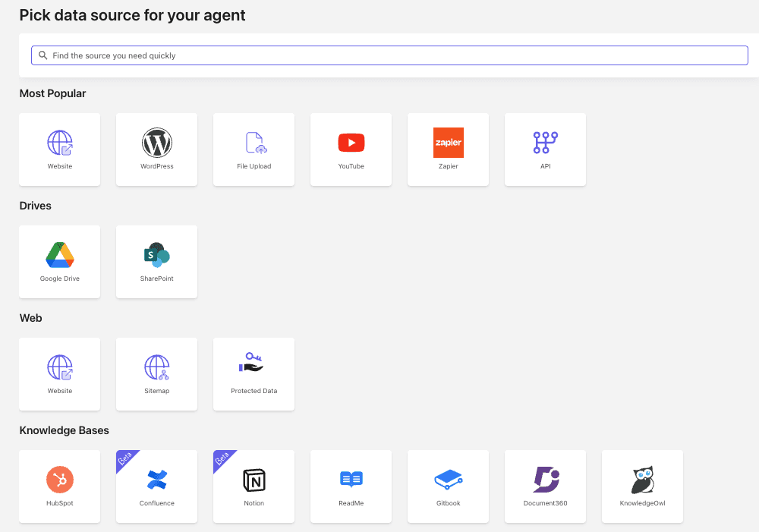Pick the Notion beta source
The image size is (759, 532).
[x=254, y=486]
